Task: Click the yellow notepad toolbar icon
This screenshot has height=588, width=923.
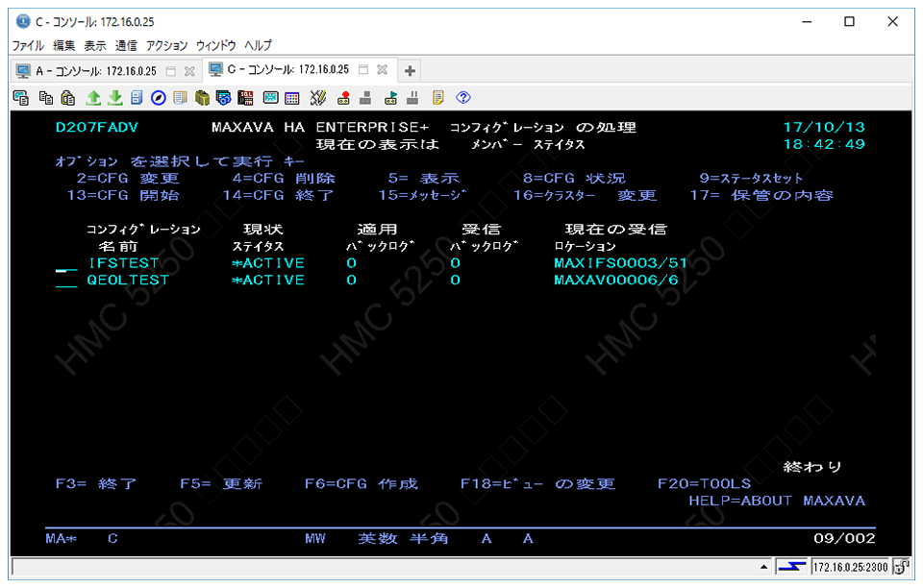Action: (x=438, y=98)
